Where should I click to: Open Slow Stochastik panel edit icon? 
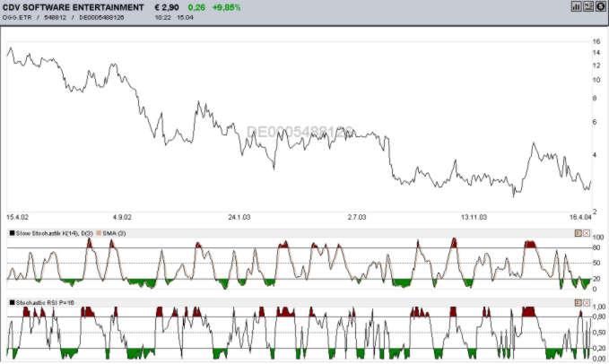[578, 233]
